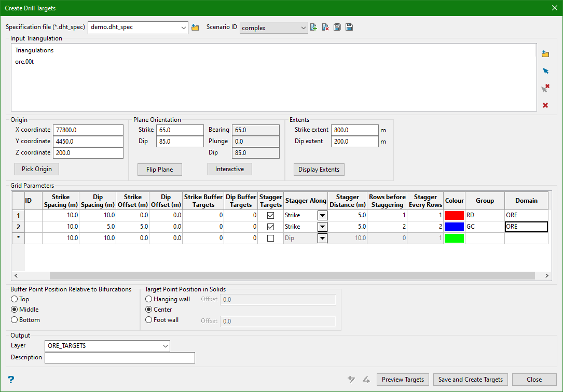Open Stagger Along dropdown in row 2

click(x=322, y=227)
